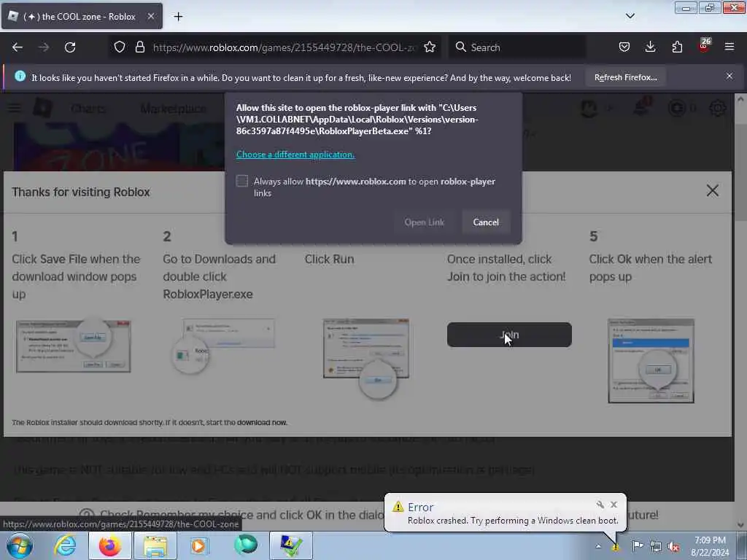
Task: Close Thanks for visiting Roblox panel
Action: coord(712,191)
